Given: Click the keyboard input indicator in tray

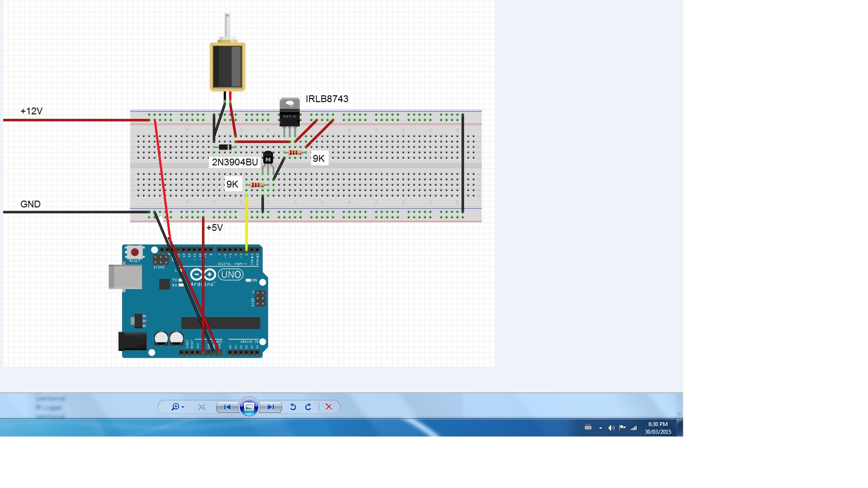Looking at the screenshot, I should pyautogui.click(x=588, y=427).
